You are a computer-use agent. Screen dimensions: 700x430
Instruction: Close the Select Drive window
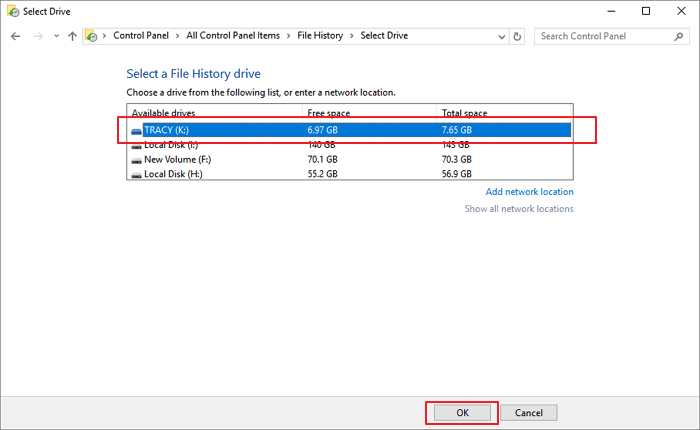point(681,11)
